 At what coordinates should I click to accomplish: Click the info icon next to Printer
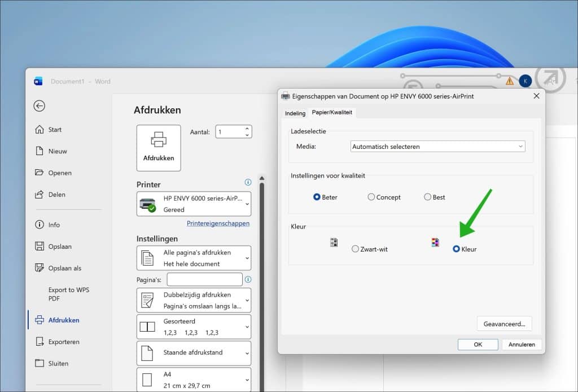pos(248,182)
